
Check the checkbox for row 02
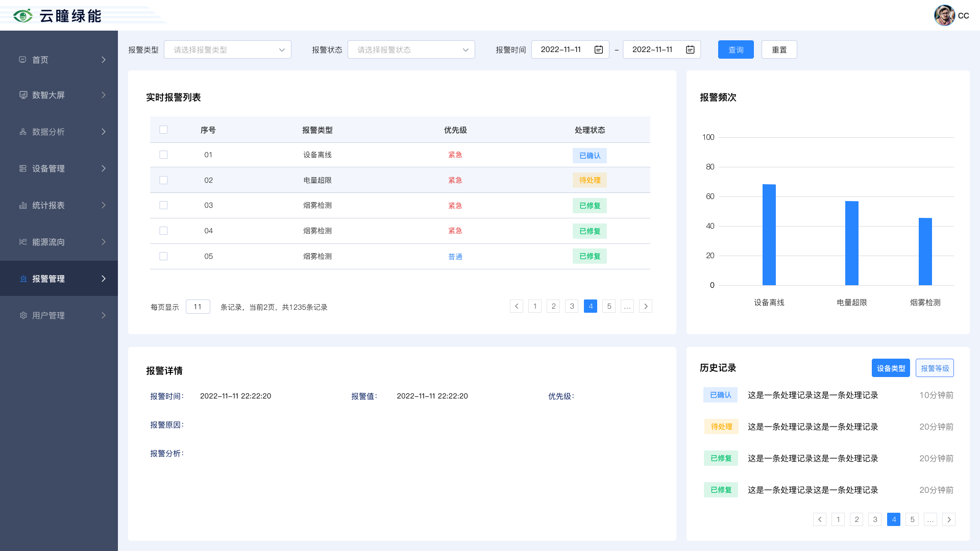163,180
